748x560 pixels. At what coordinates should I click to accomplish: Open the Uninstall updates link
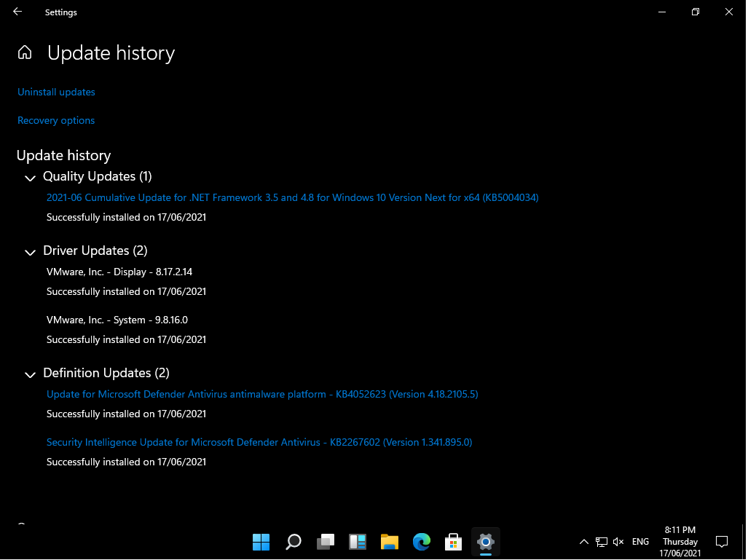click(x=56, y=92)
